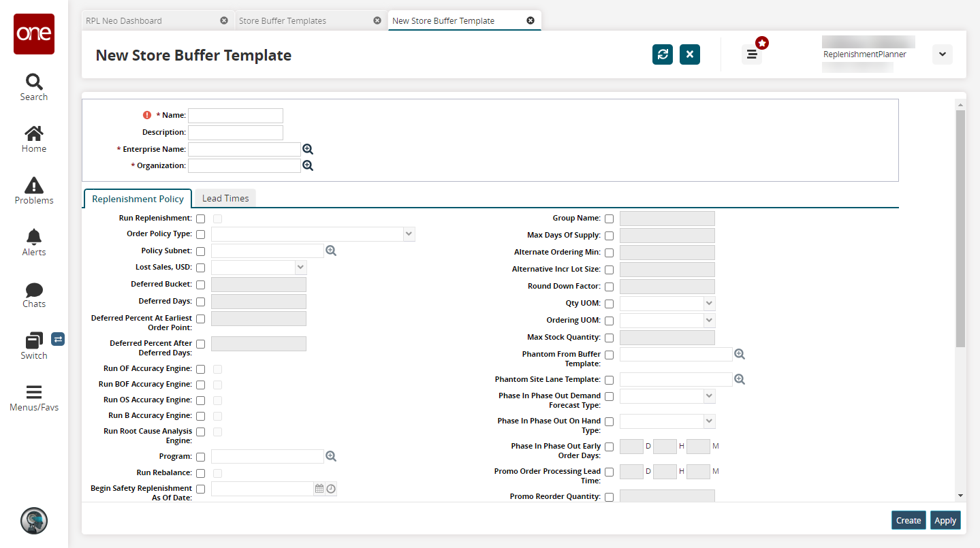
Task: Close the New Store Buffer Template tab
Action: [x=531, y=20]
